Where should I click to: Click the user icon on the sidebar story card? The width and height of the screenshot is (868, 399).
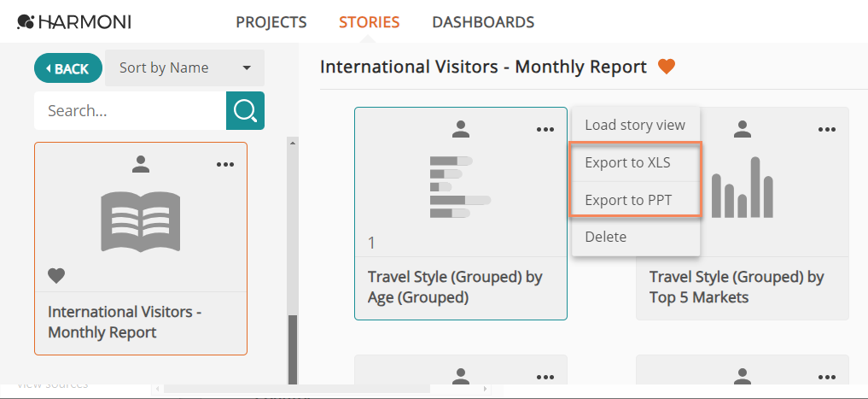point(141,164)
